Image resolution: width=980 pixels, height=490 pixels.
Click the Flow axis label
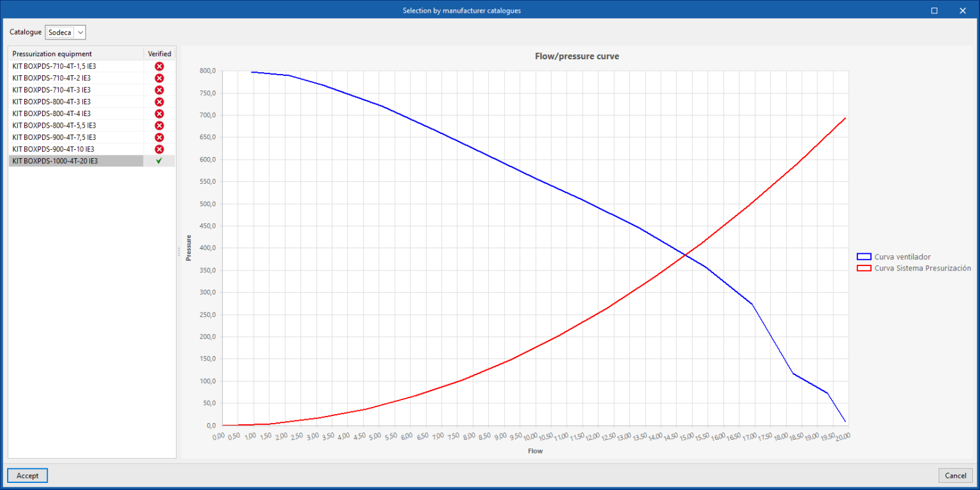[535, 450]
